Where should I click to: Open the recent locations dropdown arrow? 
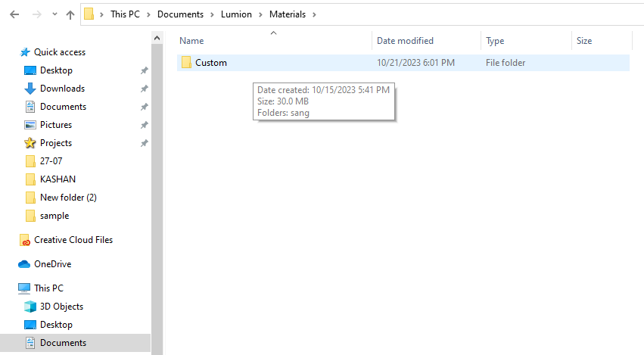pyautogui.click(x=54, y=14)
